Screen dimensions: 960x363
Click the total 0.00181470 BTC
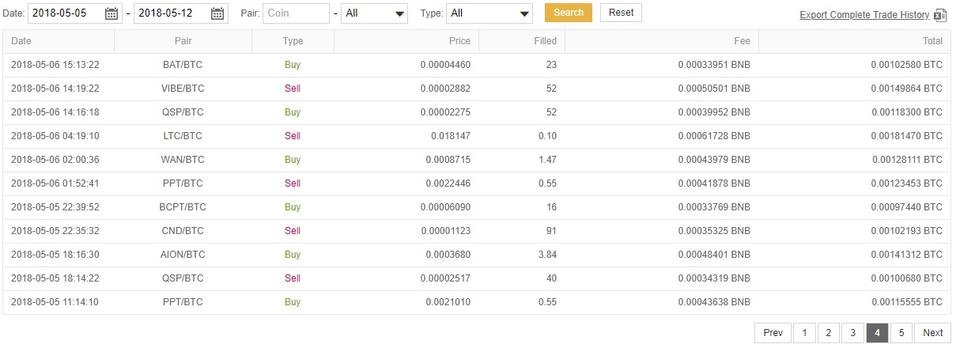(907, 136)
